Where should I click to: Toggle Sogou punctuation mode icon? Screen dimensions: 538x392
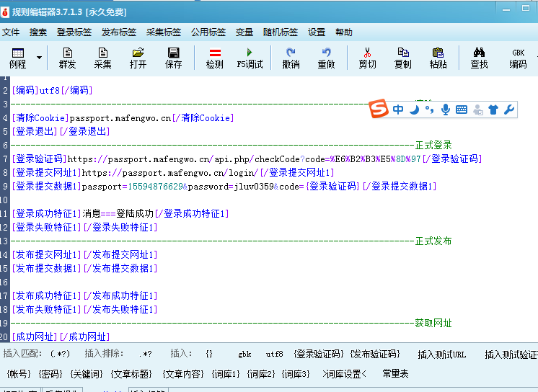click(429, 110)
